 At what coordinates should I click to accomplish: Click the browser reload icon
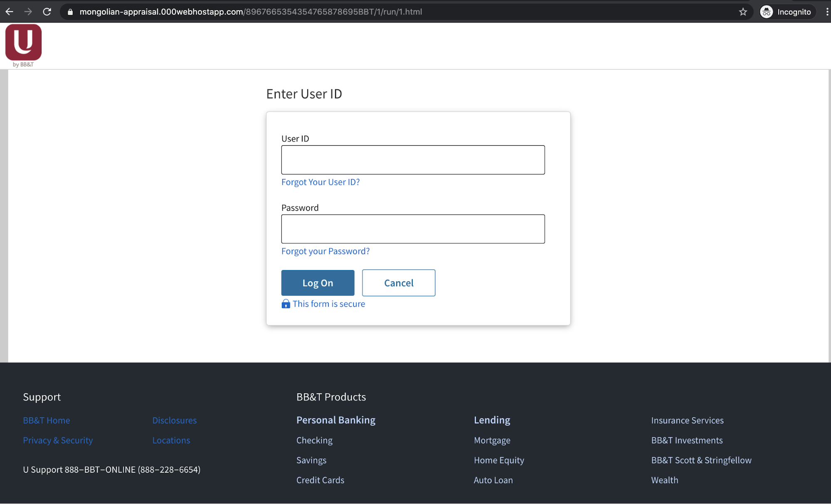pyautogui.click(x=47, y=12)
